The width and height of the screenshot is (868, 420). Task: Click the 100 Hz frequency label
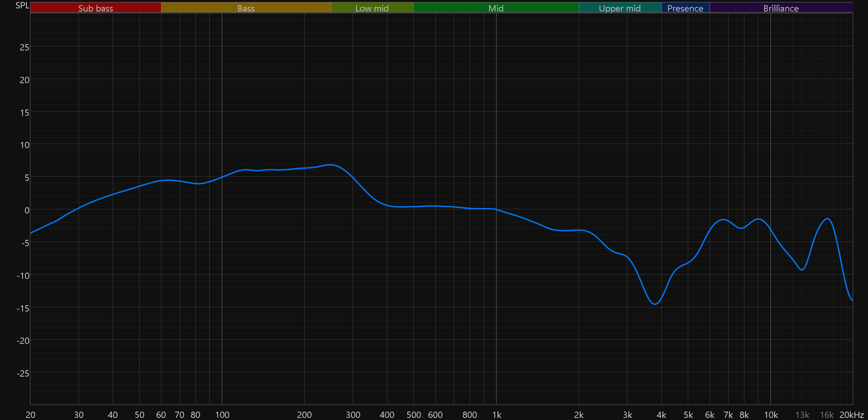pos(222,414)
